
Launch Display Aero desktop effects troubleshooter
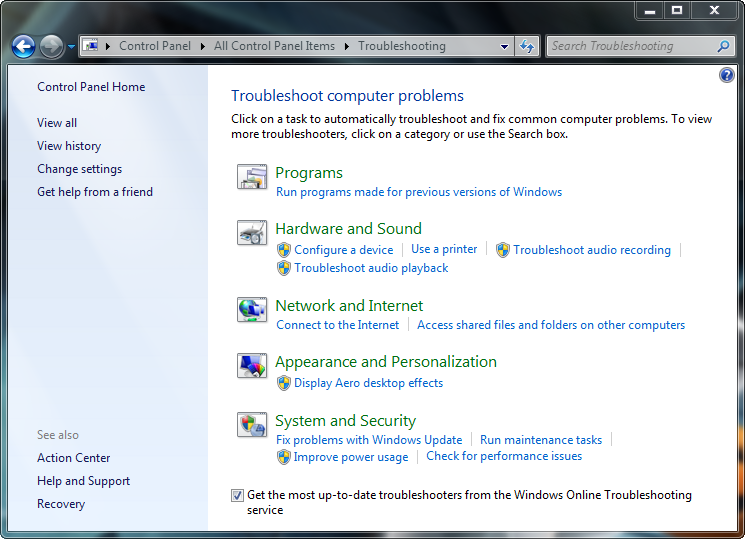click(x=369, y=383)
